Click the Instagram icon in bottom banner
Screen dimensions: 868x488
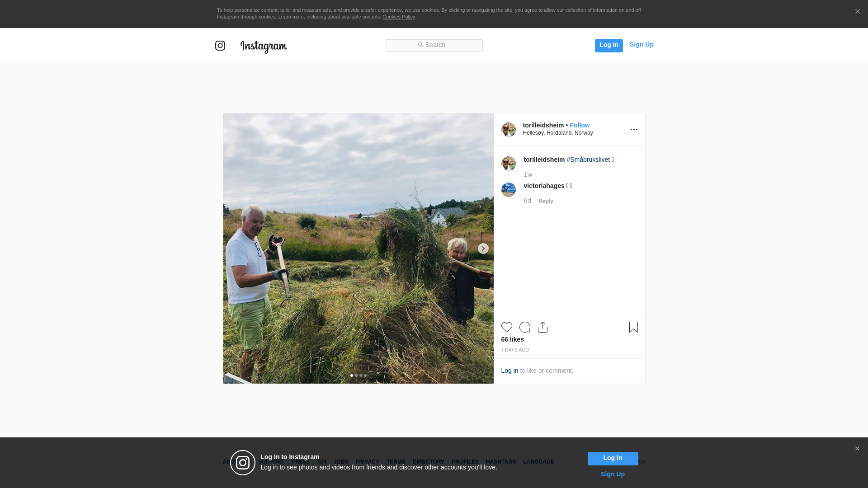243,463
